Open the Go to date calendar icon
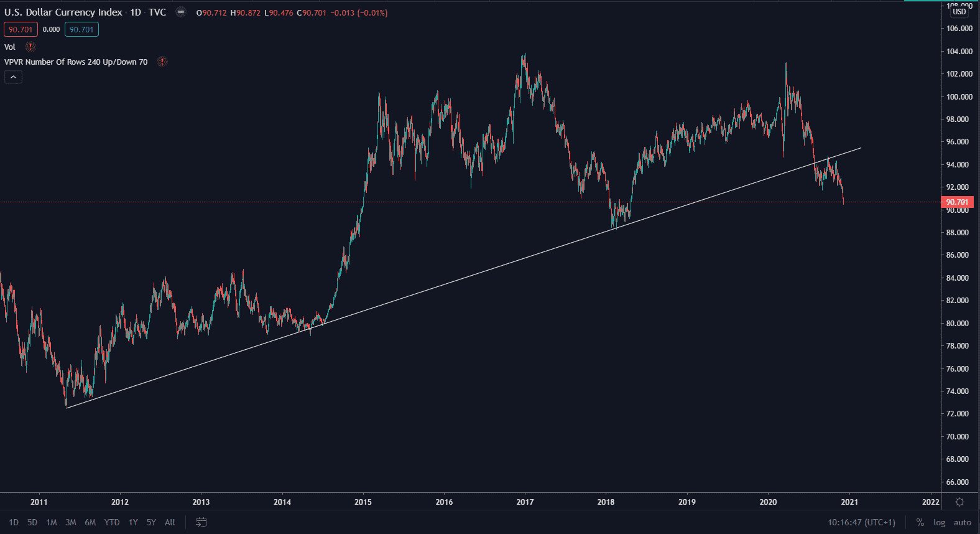 [201, 522]
